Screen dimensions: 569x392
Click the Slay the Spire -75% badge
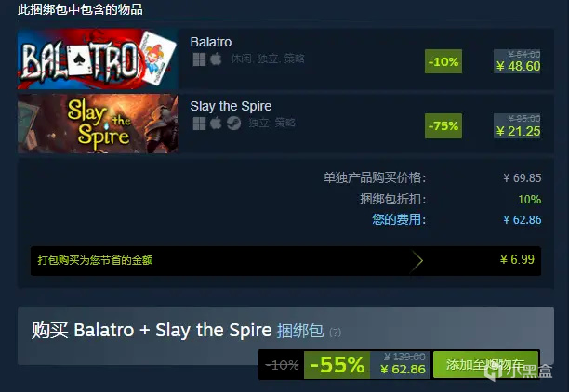point(443,125)
